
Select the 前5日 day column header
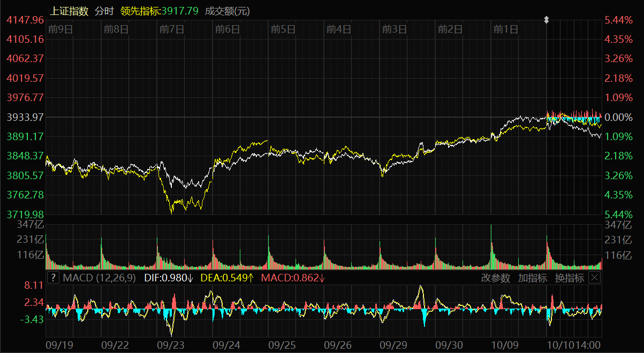pyautogui.click(x=283, y=29)
